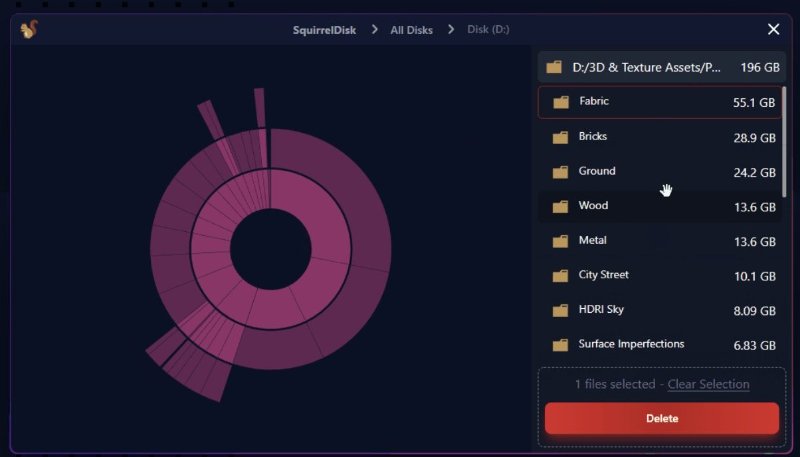Click the Fabric folder icon
This screenshot has height=457, width=800.
coord(561,102)
